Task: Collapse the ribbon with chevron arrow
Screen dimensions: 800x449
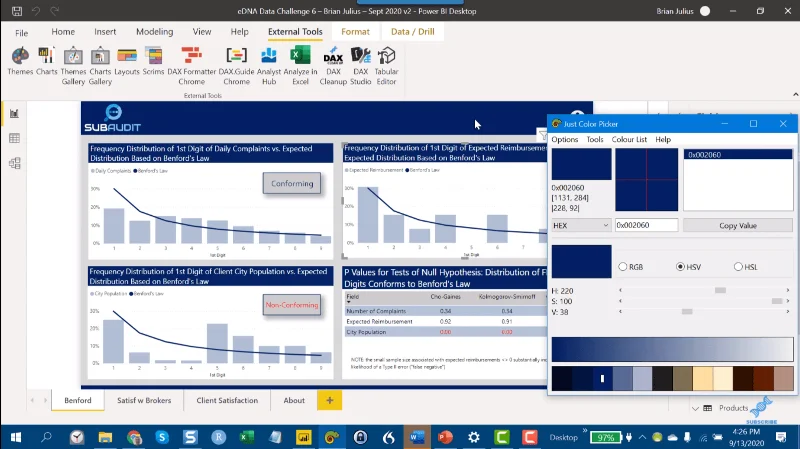Action: pyautogui.click(x=795, y=94)
